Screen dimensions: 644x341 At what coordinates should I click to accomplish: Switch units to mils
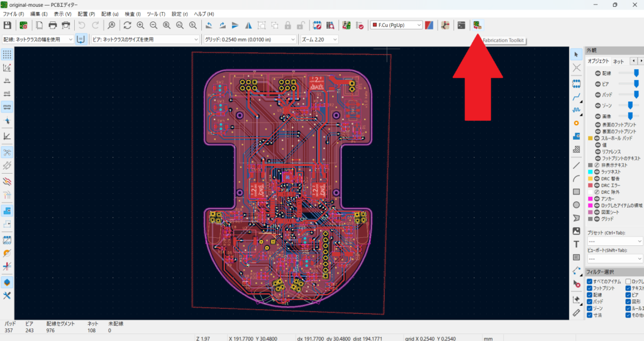point(7,94)
